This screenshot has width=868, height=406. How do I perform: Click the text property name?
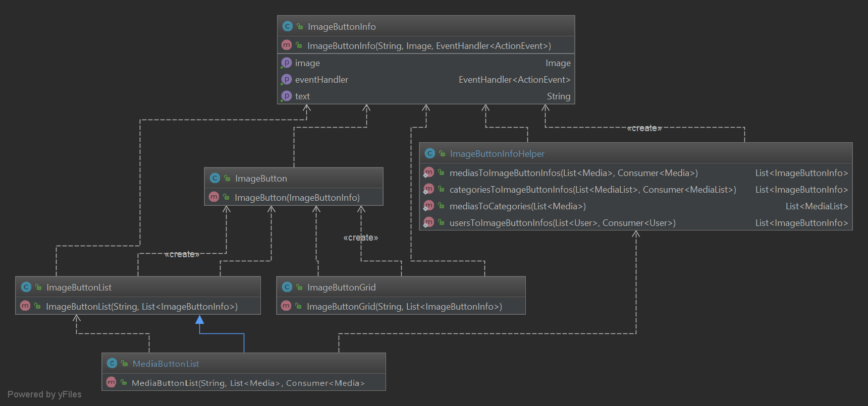[302, 96]
